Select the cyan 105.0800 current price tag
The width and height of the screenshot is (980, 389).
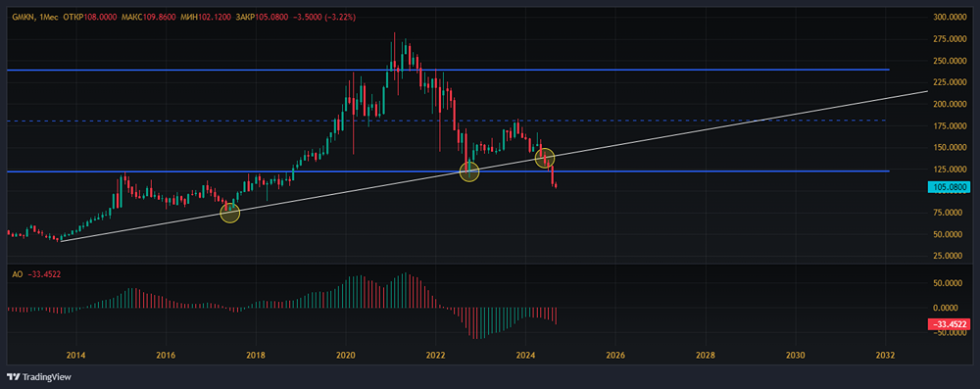click(948, 186)
